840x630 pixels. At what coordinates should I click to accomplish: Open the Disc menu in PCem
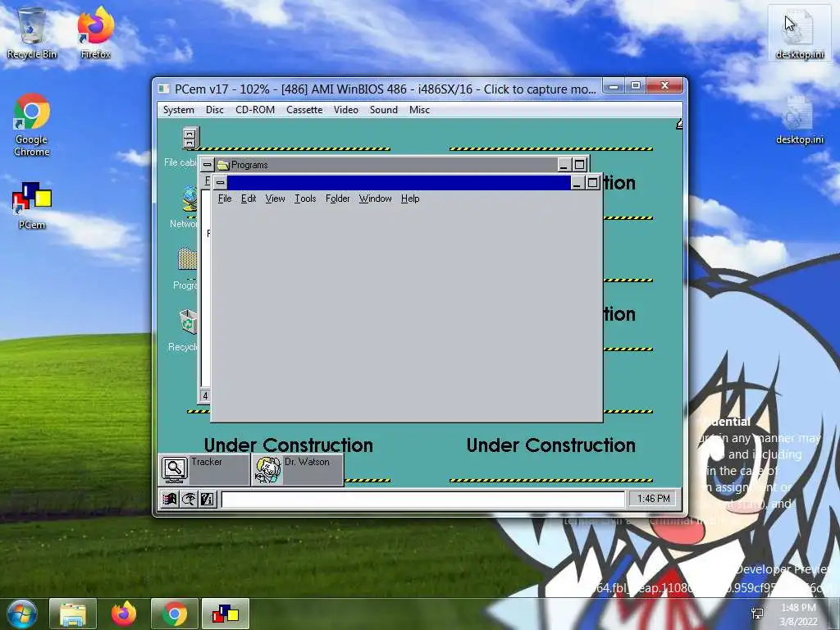point(214,110)
